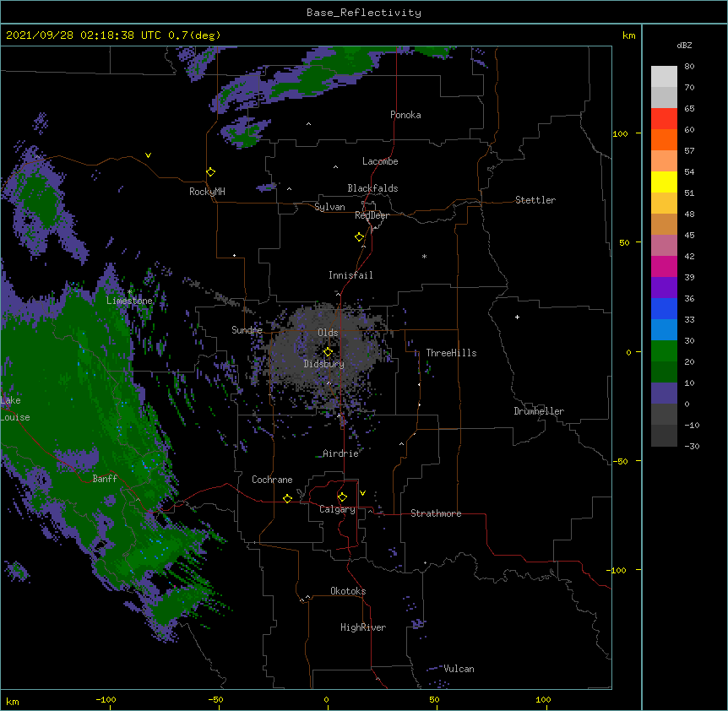The height and width of the screenshot is (711, 728).
Task: Click the 57 value on dBZ scale
Action: [689, 151]
